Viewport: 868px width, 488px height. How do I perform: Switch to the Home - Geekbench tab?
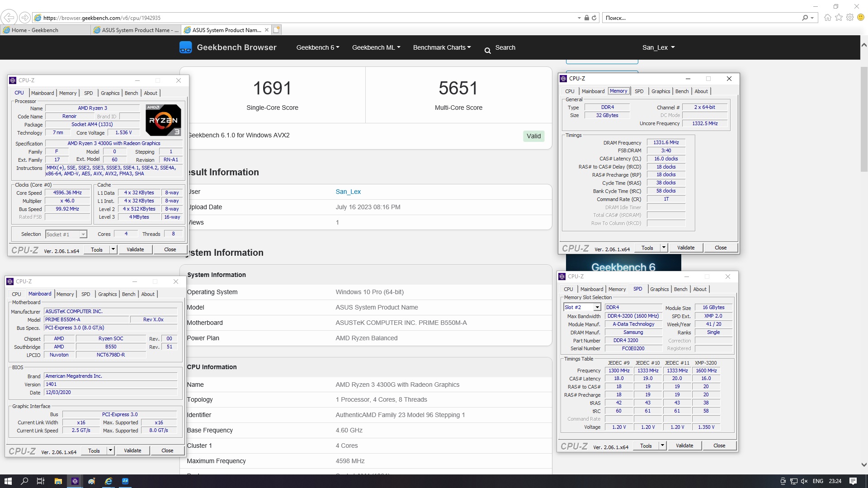pyautogui.click(x=45, y=30)
